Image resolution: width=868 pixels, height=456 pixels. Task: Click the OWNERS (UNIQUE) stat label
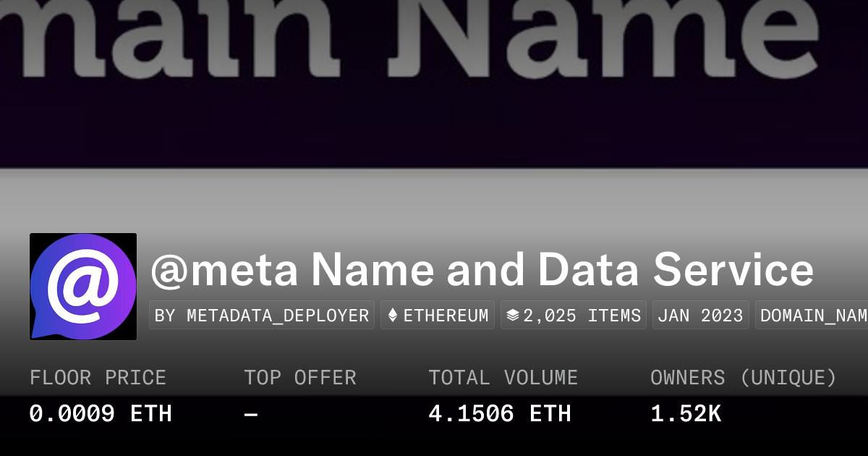(x=744, y=378)
